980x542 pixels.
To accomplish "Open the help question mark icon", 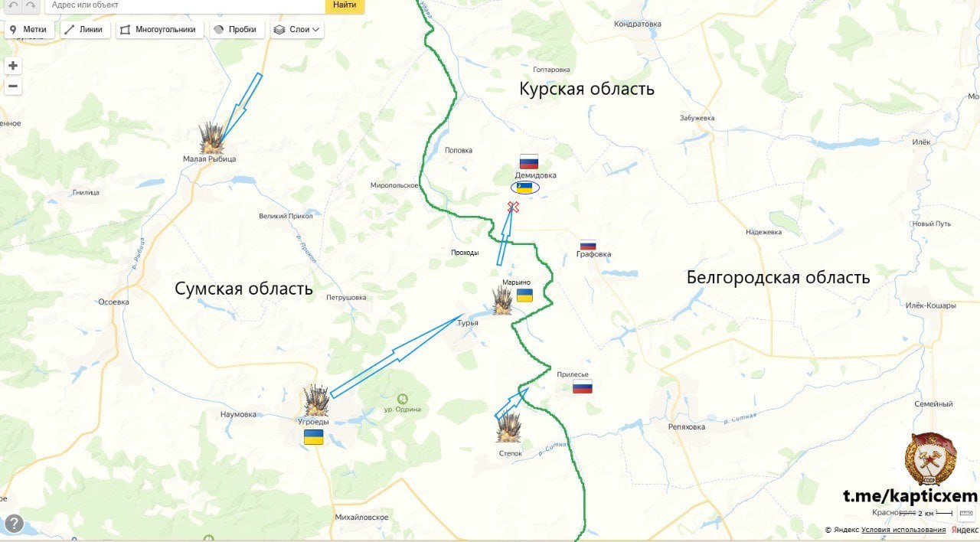I will pyautogui.click(x=14, y=524).
